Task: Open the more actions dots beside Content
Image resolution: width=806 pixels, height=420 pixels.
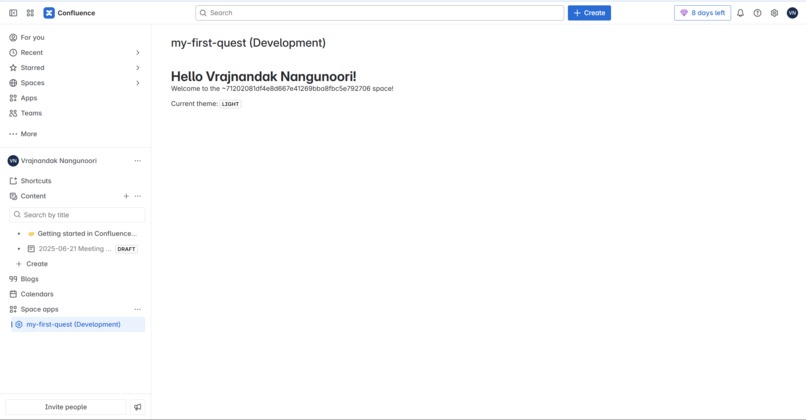Action: click(138, 196)
